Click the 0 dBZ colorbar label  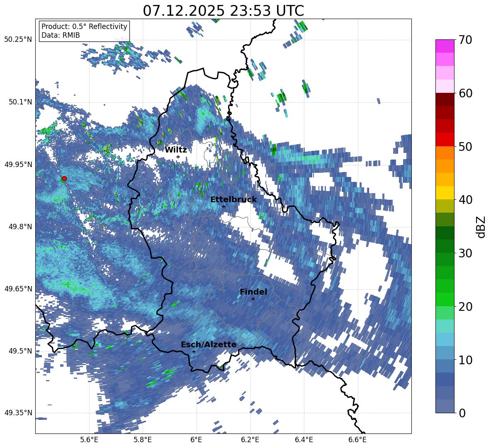pos(462,413)
